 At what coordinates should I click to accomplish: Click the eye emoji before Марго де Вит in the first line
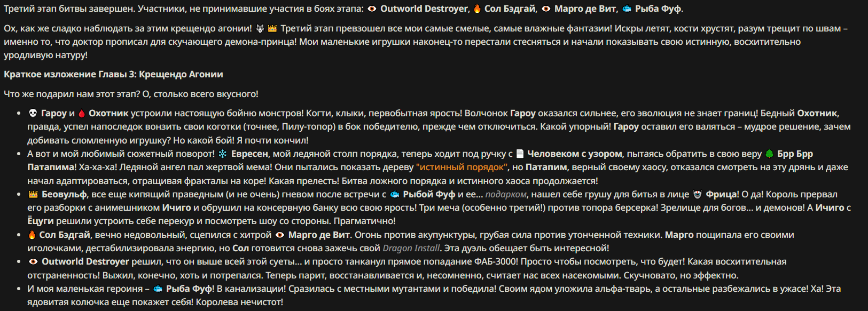tap(546, 9)
